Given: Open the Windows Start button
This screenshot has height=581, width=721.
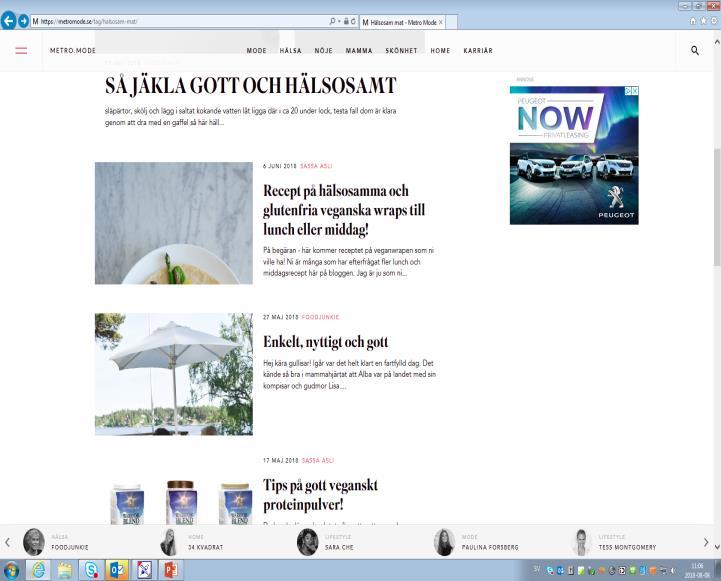Looking at the screenshot, I should click(10, 570).
